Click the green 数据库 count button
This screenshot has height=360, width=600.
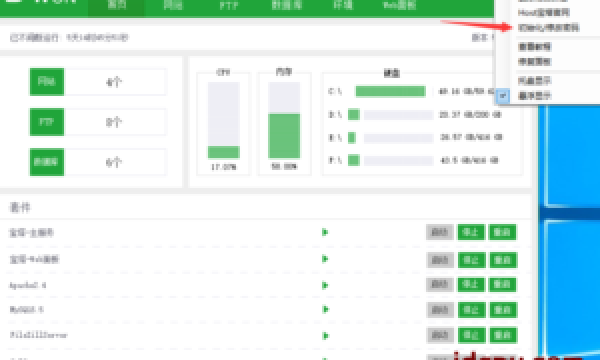[47, 162]
